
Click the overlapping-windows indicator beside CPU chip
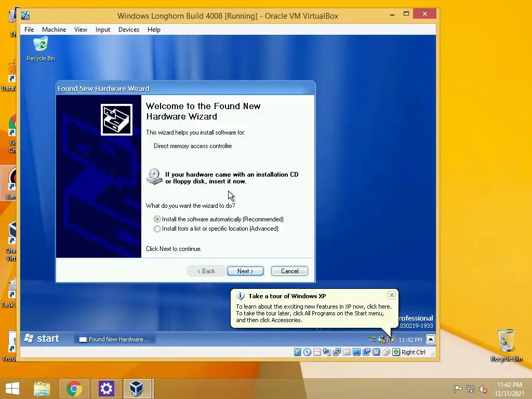coord(366,352)
